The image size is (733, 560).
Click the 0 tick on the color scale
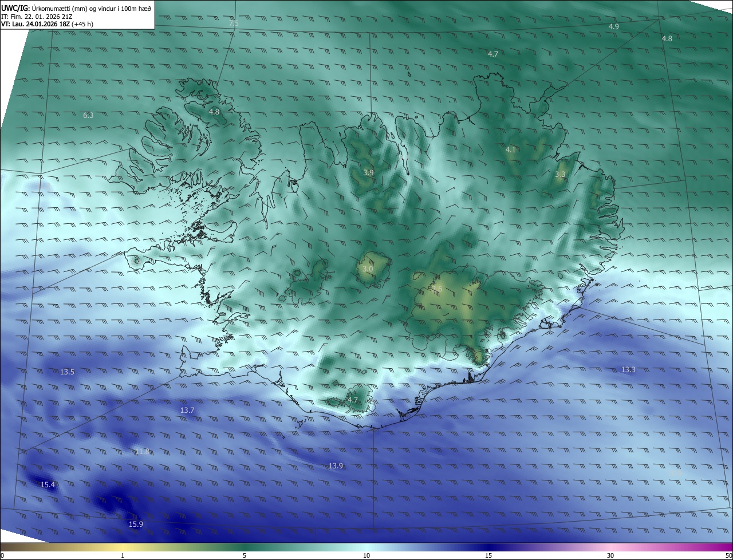[x=2, y=555]
